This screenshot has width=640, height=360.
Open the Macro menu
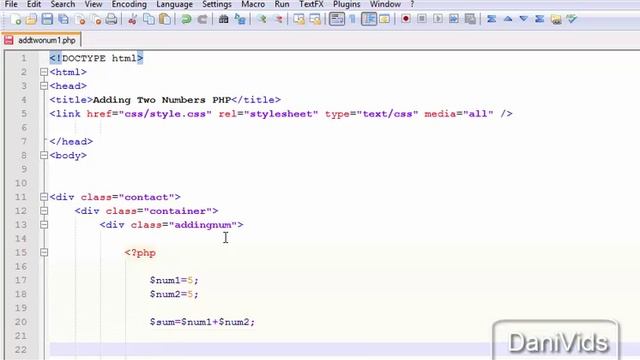pyautogui.click(x=253, y=4)
